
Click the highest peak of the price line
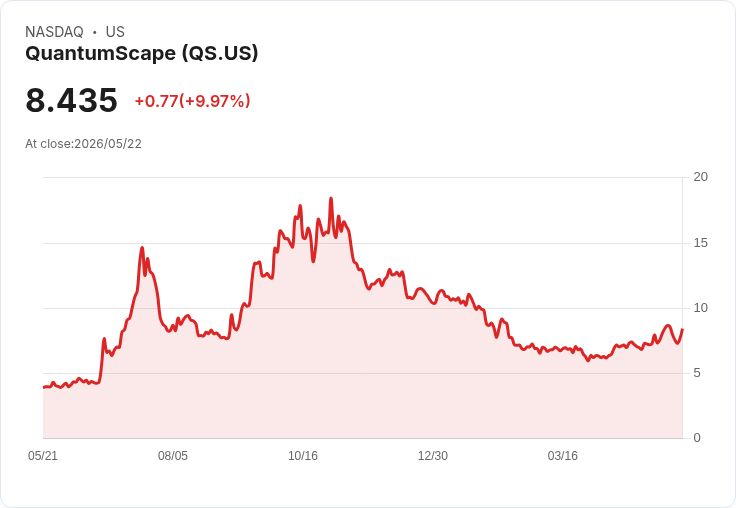[331, 199]
